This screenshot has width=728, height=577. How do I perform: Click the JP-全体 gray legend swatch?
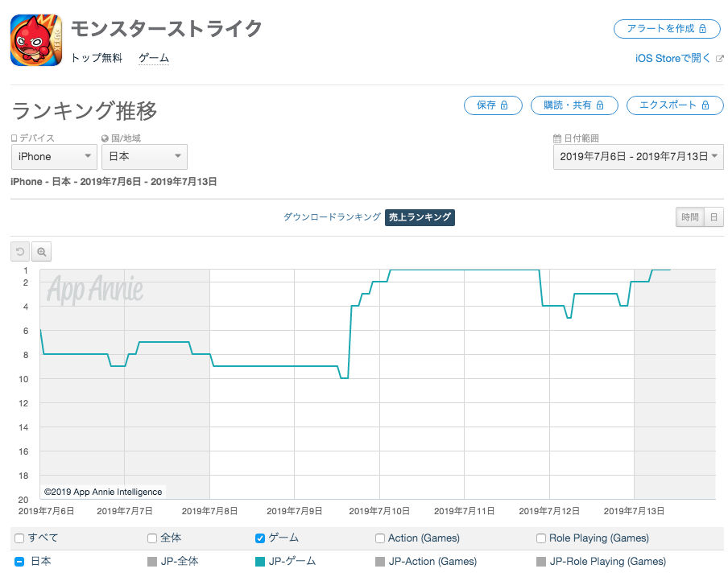coord(152,562)
